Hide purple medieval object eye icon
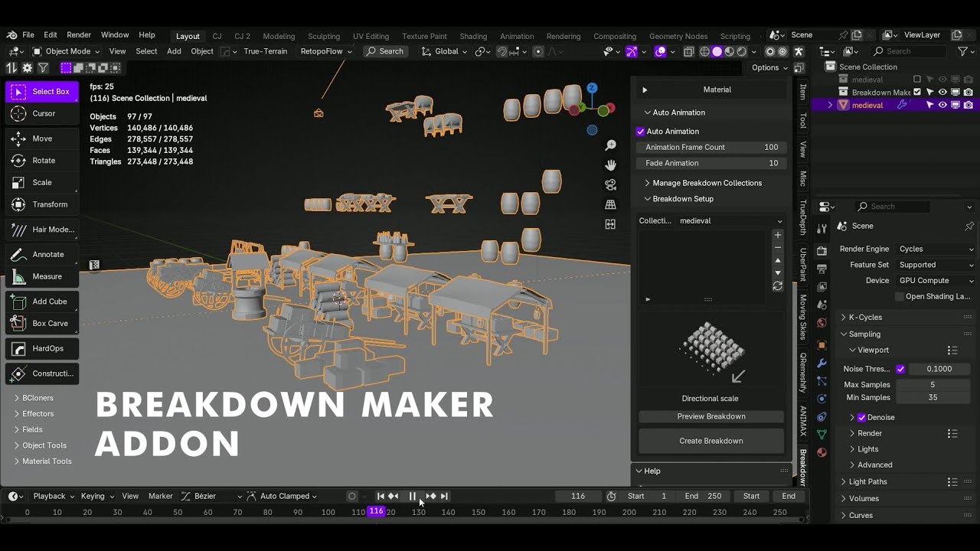This screenshot has height=551, width=980. (943, 105)
